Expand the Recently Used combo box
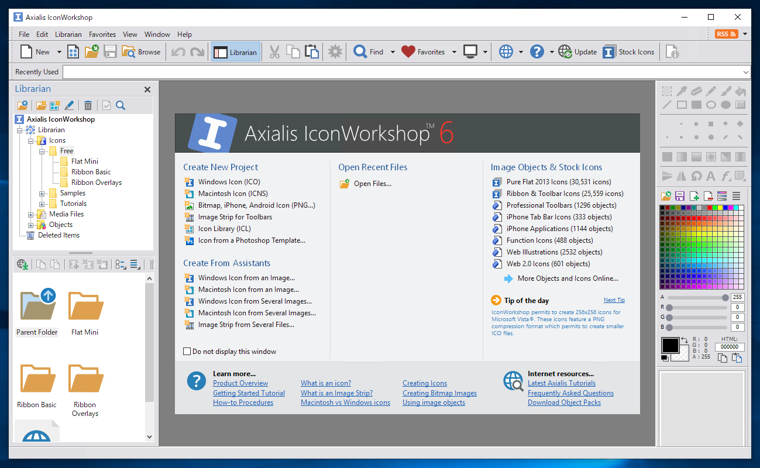The image size is (760, 468). (x=745, y=72)
